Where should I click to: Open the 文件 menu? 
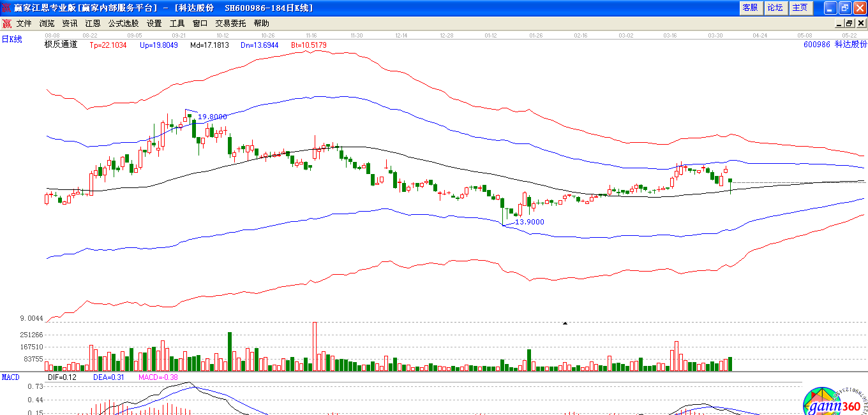click(x=24, y=24)
